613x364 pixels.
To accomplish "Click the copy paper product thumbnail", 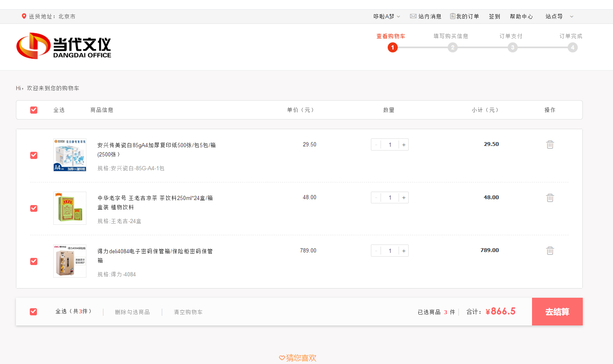I will pos(70,155).
